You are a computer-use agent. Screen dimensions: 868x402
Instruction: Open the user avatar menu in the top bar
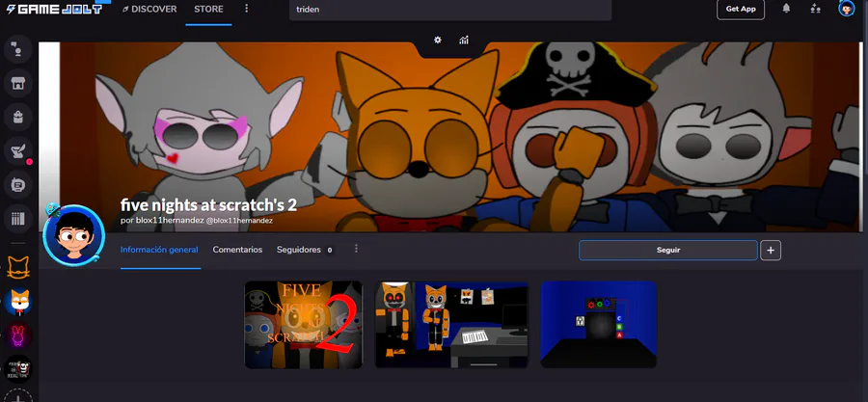pyautogui.click(x=846, y=9)
